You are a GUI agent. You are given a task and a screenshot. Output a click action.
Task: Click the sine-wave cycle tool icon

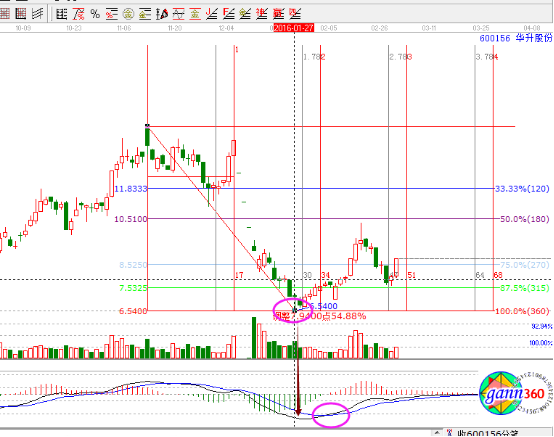coord(178,14)
